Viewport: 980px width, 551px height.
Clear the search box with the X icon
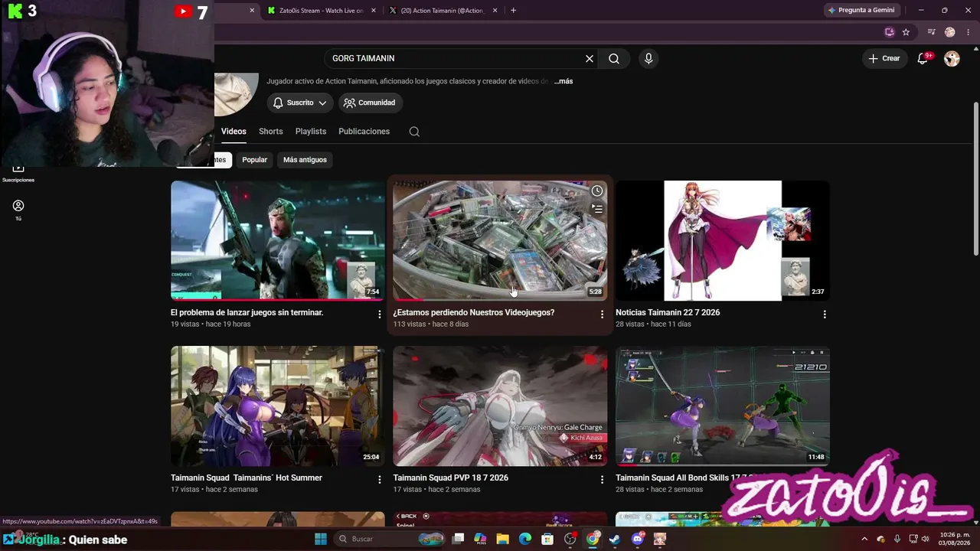click(x=590, y=58)
